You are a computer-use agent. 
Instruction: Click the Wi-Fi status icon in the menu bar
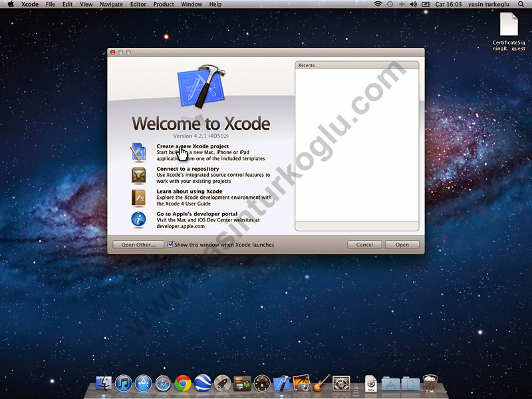coord(377,4)
